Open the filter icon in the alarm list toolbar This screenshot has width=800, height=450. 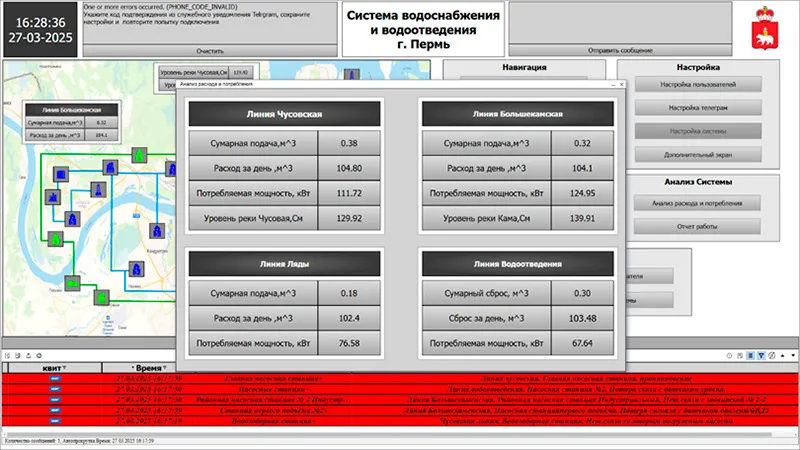pos(761,356)
